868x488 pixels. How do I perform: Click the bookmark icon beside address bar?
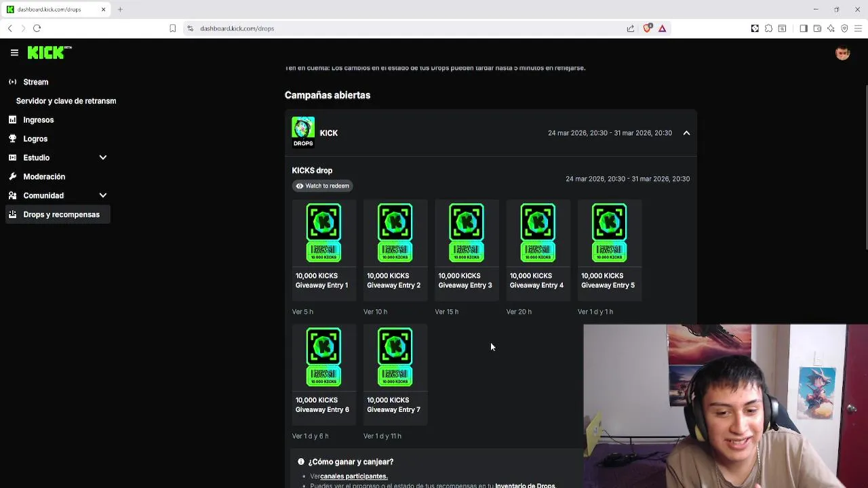click(x=172, y=28)
